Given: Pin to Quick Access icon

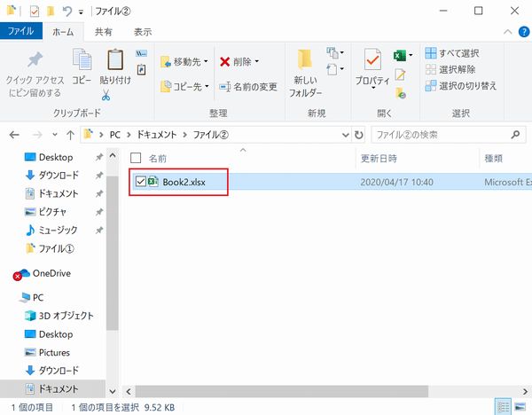Looking at the screenshot, I should click(35, 59).
